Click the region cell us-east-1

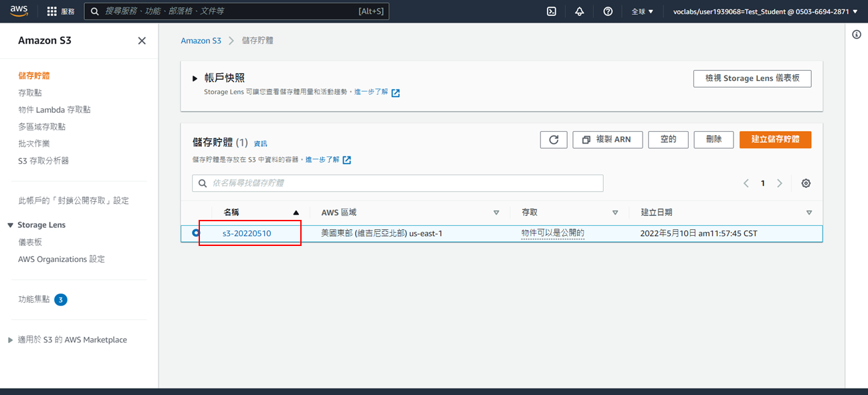point(382,234)
